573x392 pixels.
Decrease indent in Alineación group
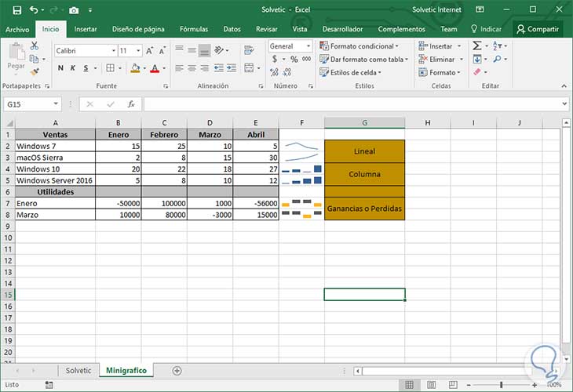pyautogui.click(x=218, y=68)
